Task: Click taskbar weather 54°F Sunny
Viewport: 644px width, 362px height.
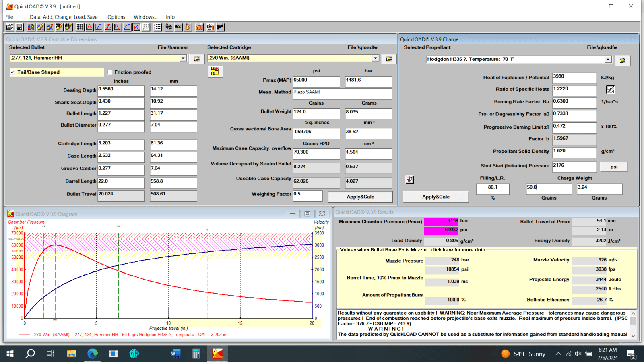Action: coord(523,354)
